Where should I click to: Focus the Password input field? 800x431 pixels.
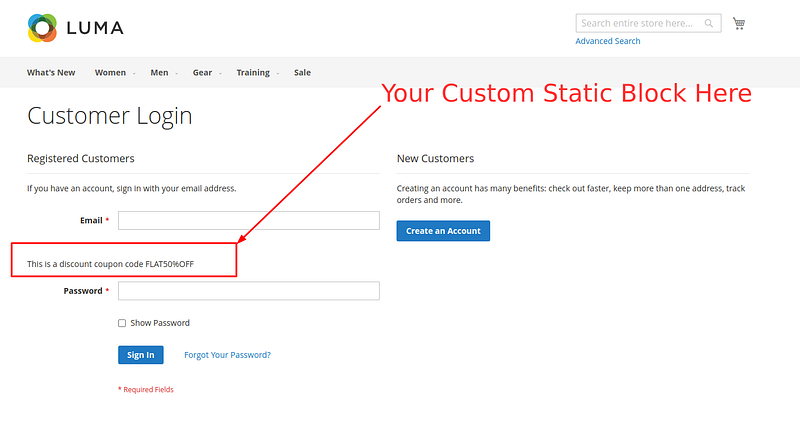coord(249,291)
